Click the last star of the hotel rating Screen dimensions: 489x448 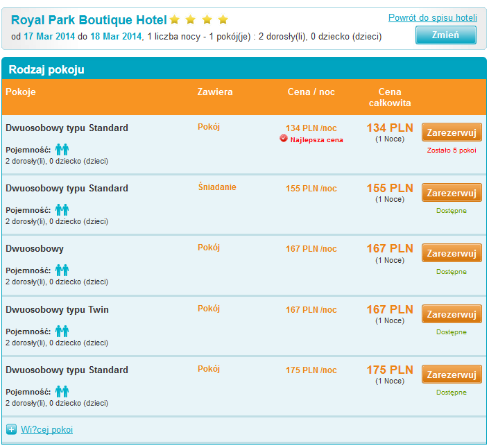(223, 19)
